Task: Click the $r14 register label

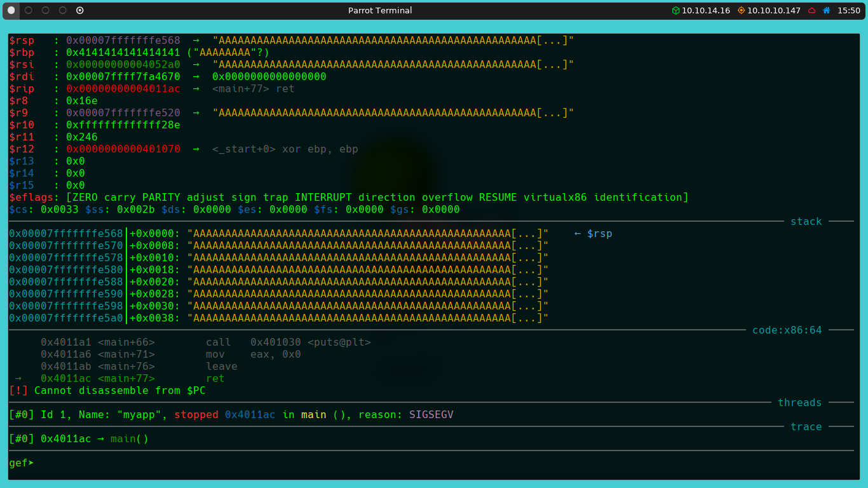Action: coord(22,173)
